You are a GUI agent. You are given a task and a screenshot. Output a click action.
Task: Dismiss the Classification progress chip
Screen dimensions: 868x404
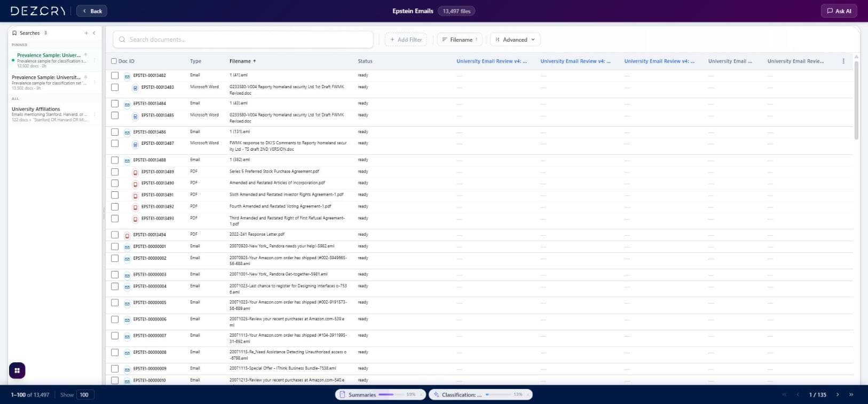point(527,394)
